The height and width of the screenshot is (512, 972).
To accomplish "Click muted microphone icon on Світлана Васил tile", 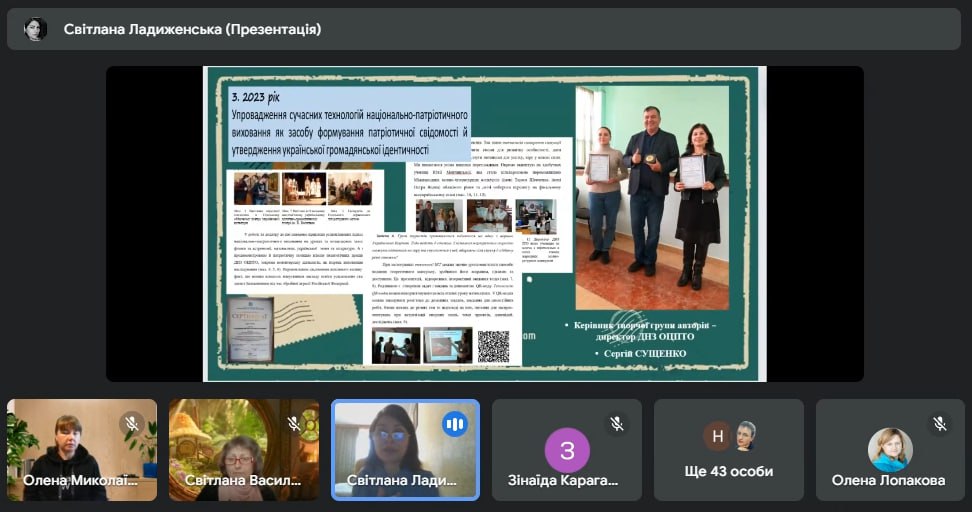I will point(294,424).
